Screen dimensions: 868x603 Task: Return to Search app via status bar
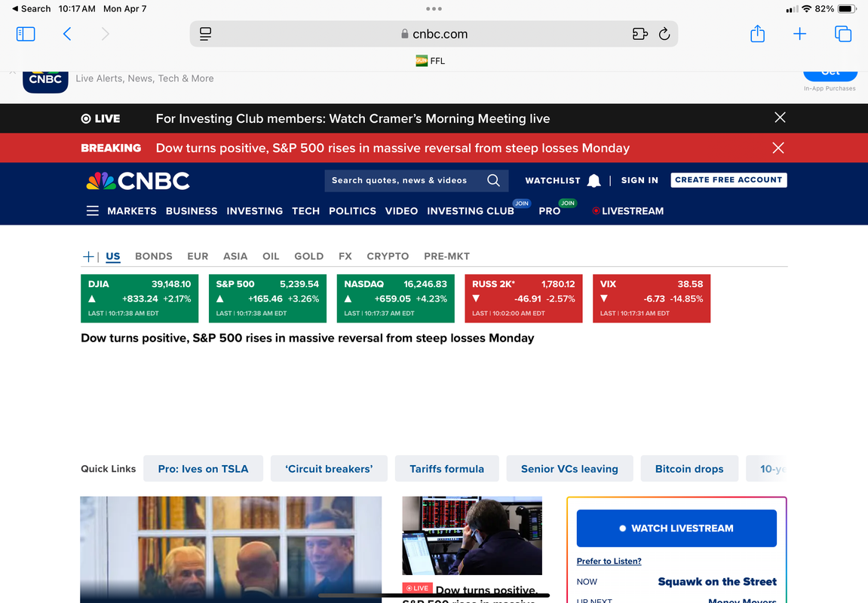pos(31,9)
